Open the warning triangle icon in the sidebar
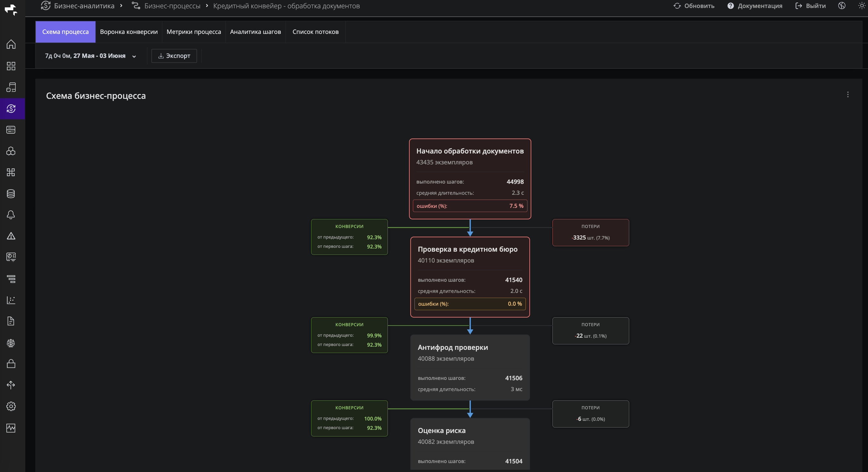This screenshot has height=472, width=868. pos(11,236)
